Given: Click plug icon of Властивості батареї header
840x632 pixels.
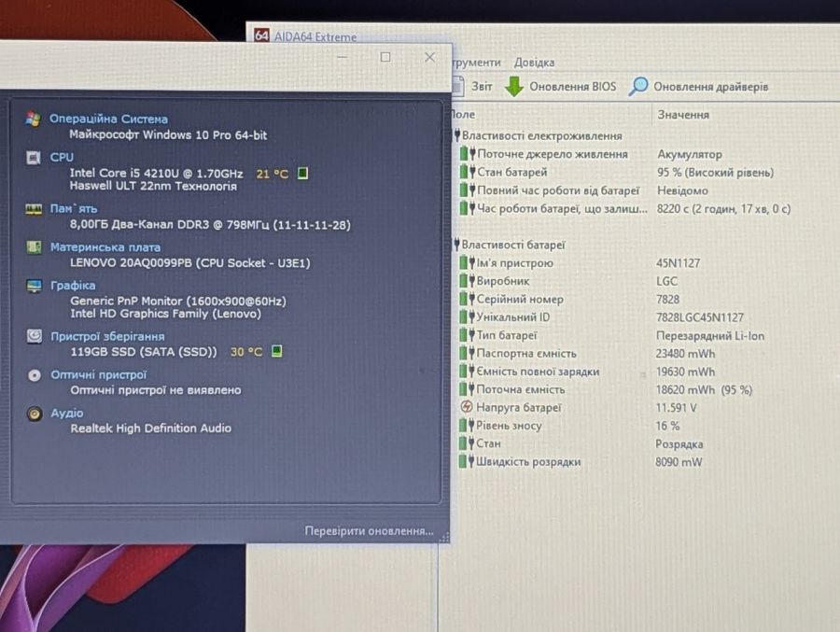Looking at the screenshot, I should (457, 245).
